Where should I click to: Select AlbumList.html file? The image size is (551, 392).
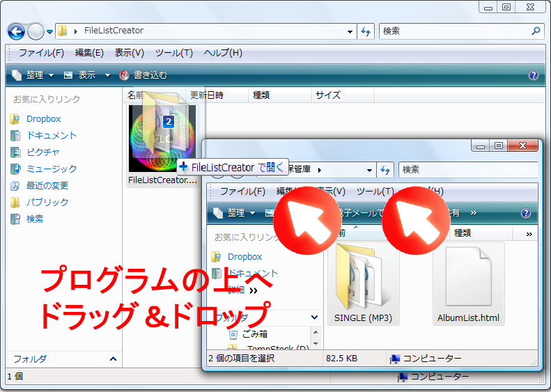pyautogui.click(x=468, y=284)
